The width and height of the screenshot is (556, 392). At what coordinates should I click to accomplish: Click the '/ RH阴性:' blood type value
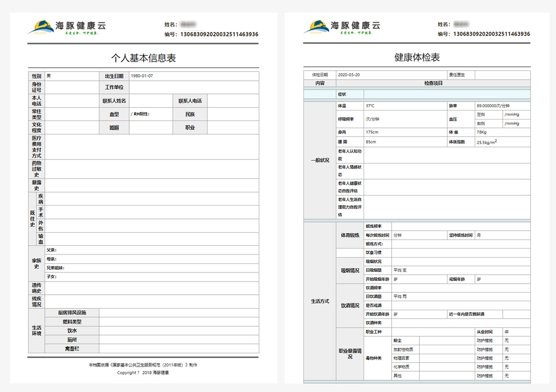pos(140,114)
